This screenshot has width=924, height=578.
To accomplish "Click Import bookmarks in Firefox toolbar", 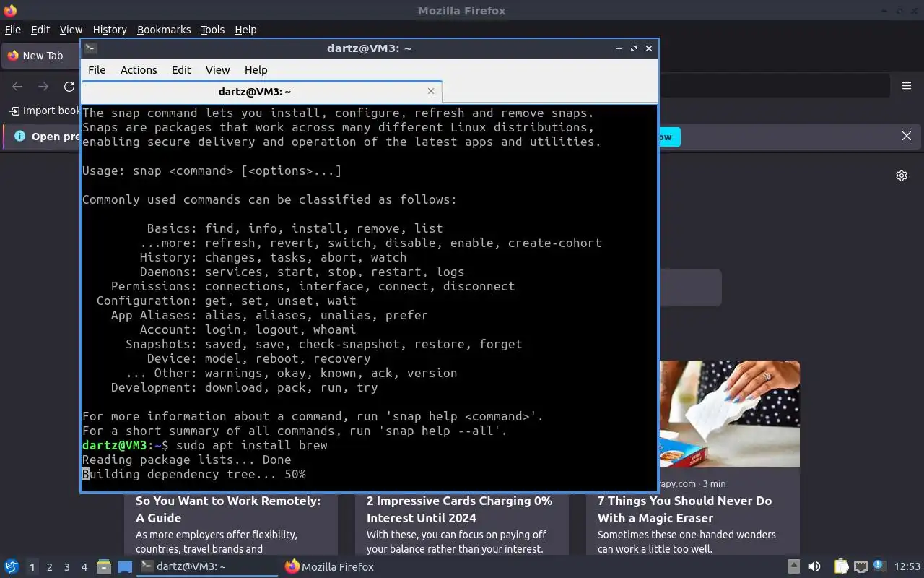I will (44, 111).
